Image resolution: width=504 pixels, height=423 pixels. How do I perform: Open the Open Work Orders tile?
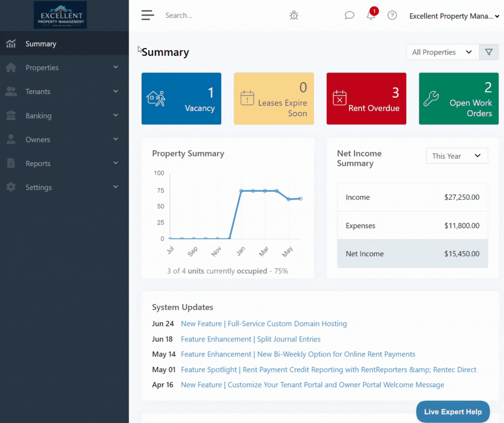pyautogui.click(x=458, y=99)
